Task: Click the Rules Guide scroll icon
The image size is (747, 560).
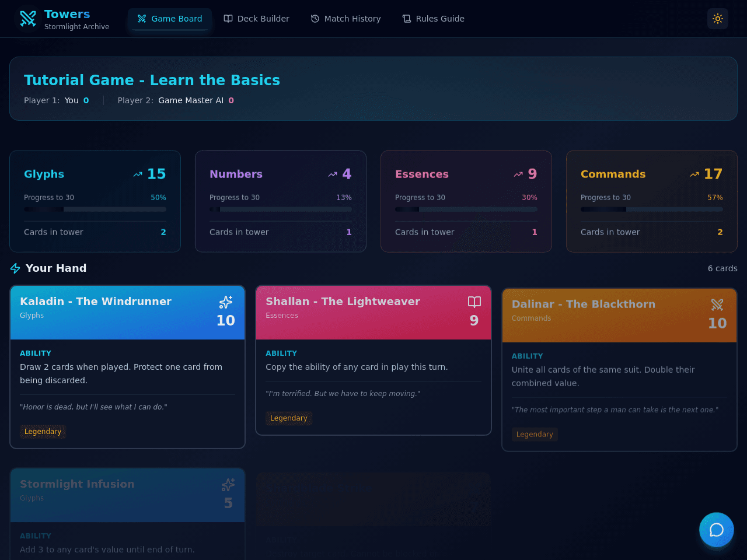Action: [407, 19]
